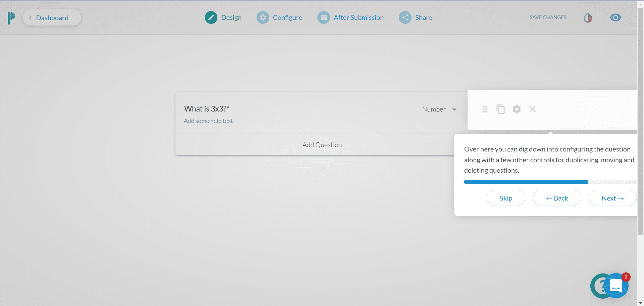The width and height of the screenshot is (644, 306).
Task: Advance tour with Next button
Action: [612, 198]
